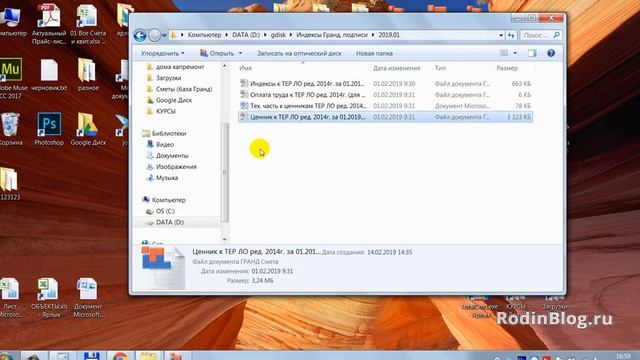Image resolution: width=640 pixels, height=360 pixels.
Task: Click Записать на оптический диск
Action: pyautogui.click(x=299, y=53)
